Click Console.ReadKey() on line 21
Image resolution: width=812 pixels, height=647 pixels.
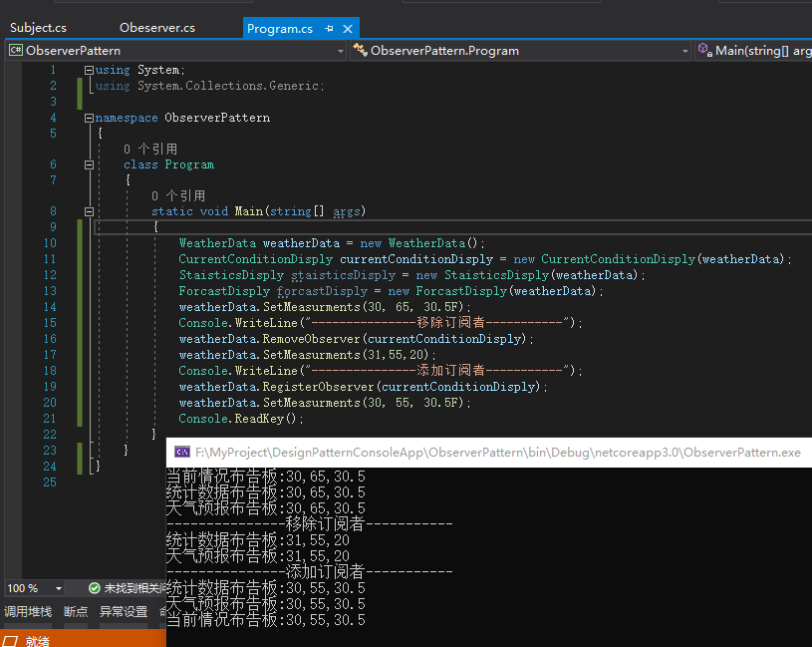[x=237, y=419]
